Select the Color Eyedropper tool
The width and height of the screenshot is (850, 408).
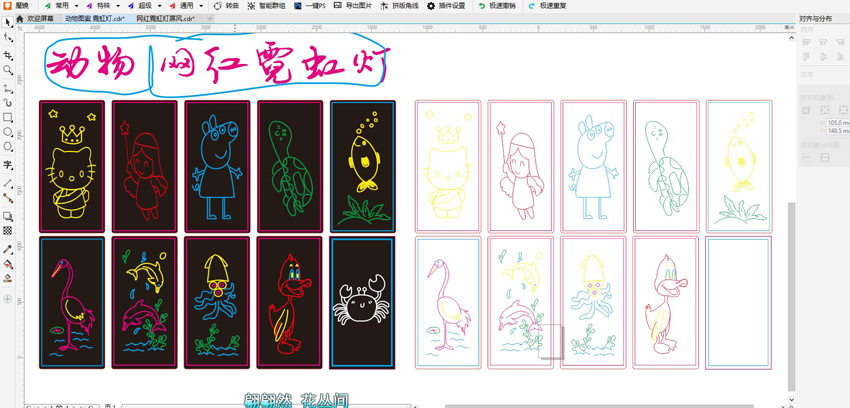point(8,249)
